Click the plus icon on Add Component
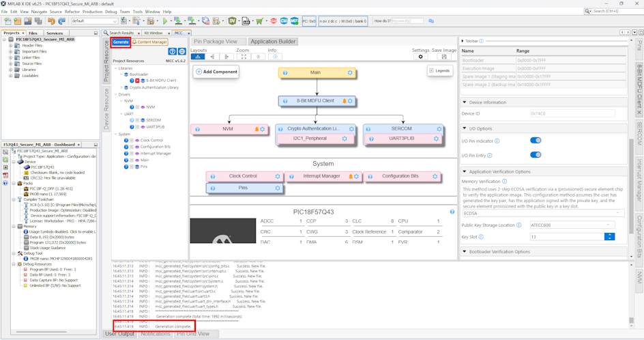 click(x=199, y=72)
